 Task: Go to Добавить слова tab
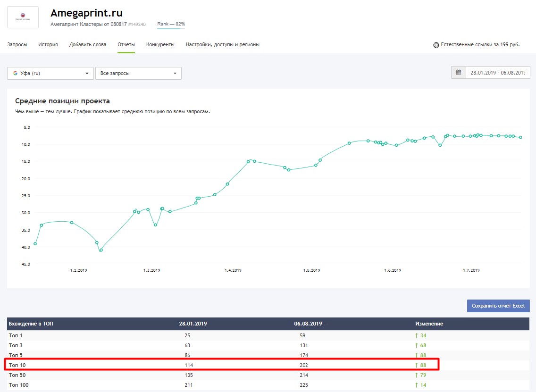(x=88, y=44)
